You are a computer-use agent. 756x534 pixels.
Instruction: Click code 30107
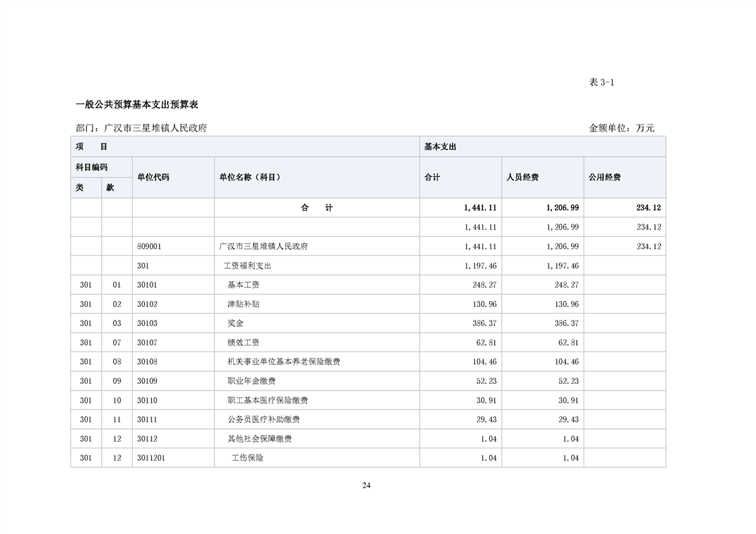(147, 343)
